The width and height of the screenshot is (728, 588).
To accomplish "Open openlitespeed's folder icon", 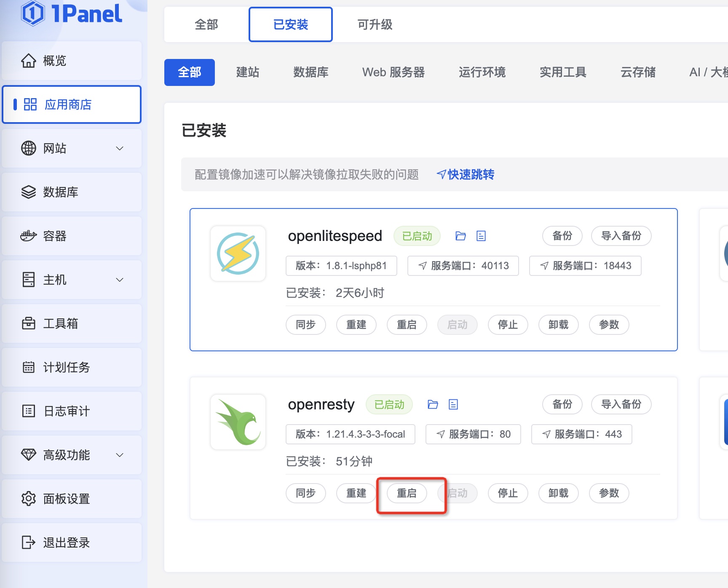I will click(460, 236).
